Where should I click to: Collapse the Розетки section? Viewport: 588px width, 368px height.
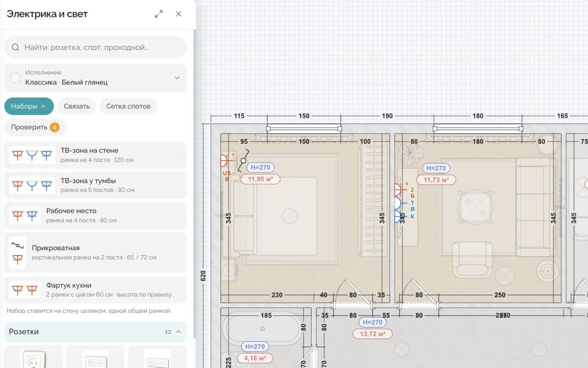[95, 331]
